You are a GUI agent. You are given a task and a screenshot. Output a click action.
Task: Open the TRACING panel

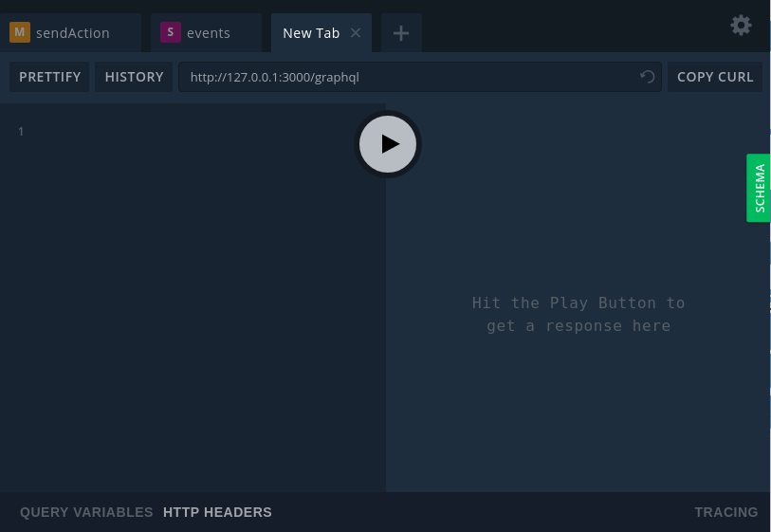click(x=725, y=512)
